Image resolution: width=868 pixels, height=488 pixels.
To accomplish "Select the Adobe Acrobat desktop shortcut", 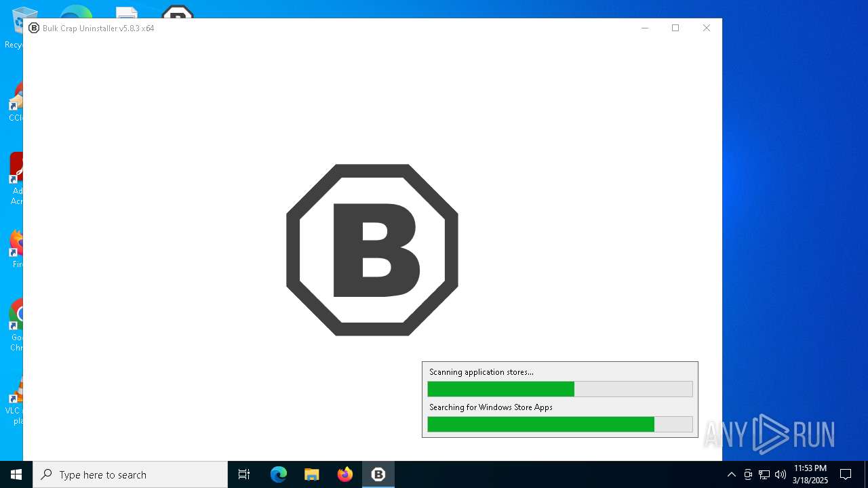I will pos(15,178).
